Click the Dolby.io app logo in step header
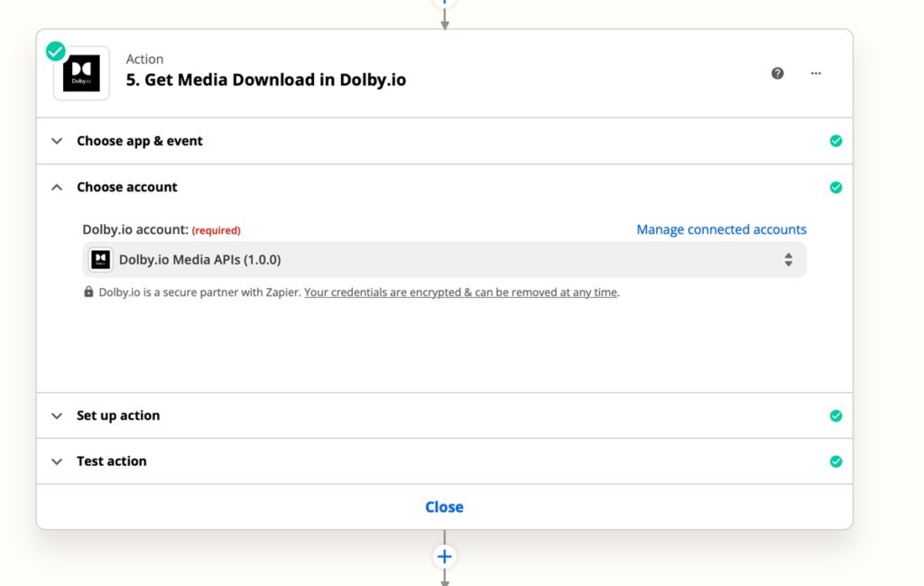 (x=81, y=73)
